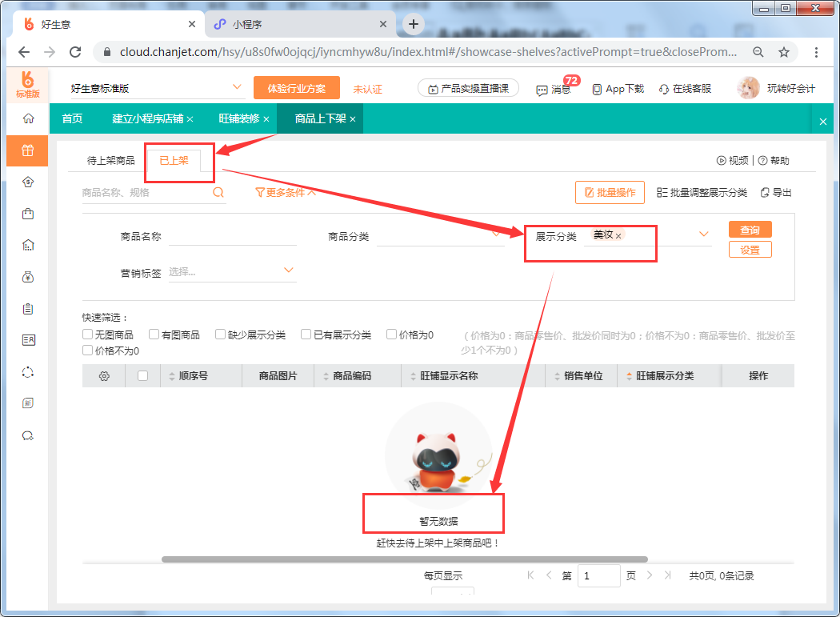
Task: Click the search icon in product name box
Action: coord(218,192)
